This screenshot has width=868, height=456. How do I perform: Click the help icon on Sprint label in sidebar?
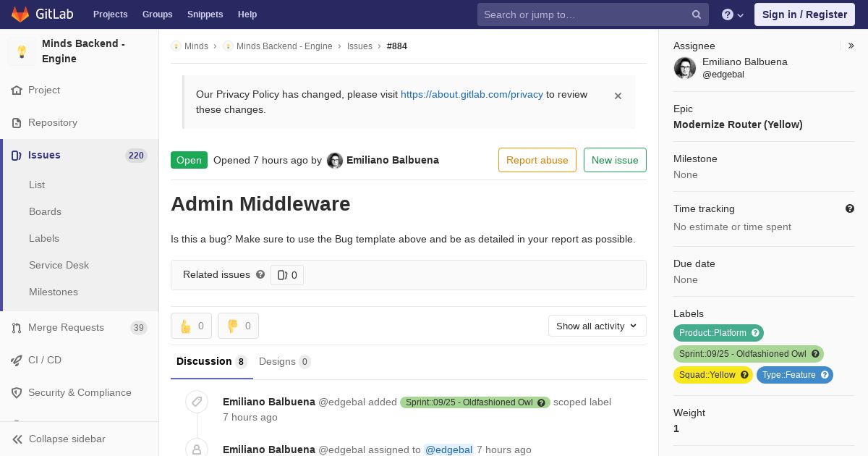815,354
